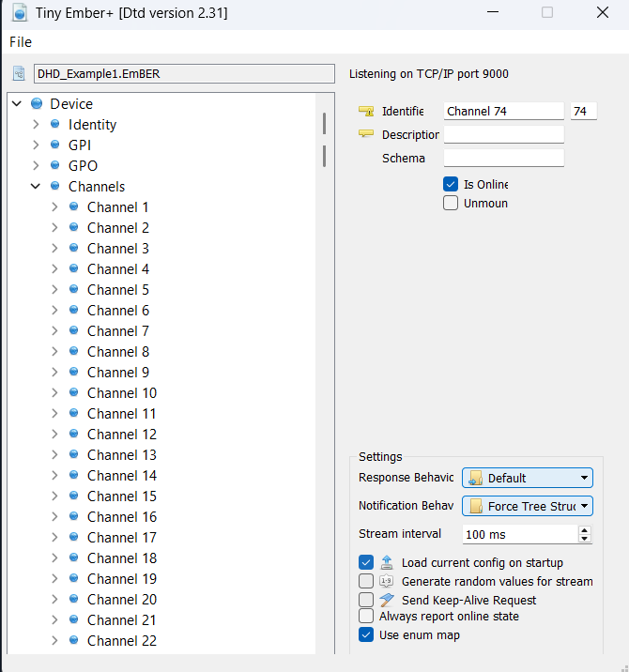Uncheck the Is Online checkbox
This screenshot has width=629, height=672.
click(451, 184)
